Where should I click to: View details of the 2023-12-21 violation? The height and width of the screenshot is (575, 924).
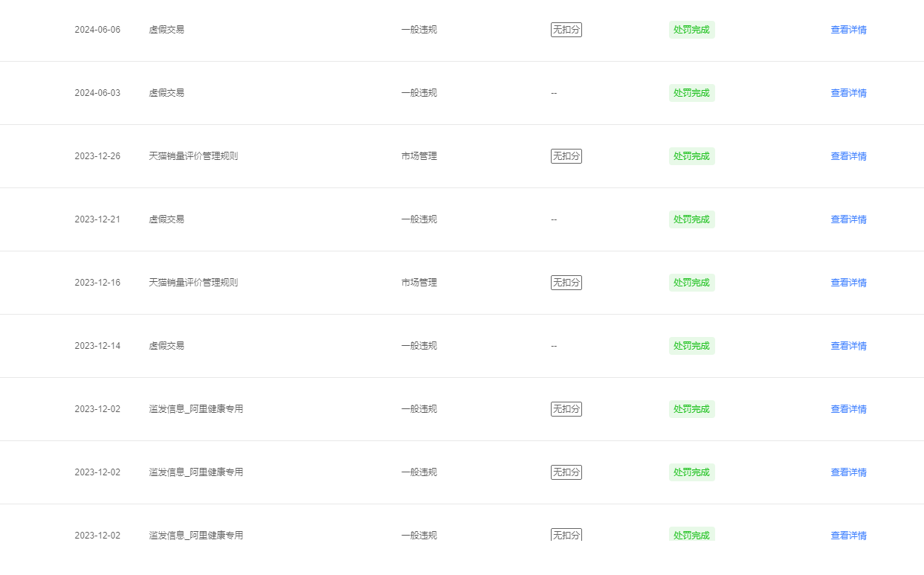[848, 219]
